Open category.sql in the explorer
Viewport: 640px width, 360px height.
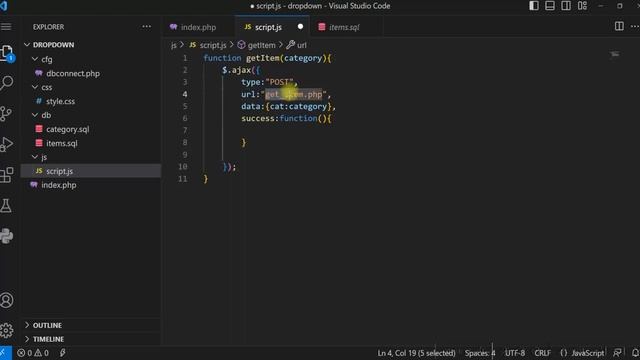[x=91, y=129]
